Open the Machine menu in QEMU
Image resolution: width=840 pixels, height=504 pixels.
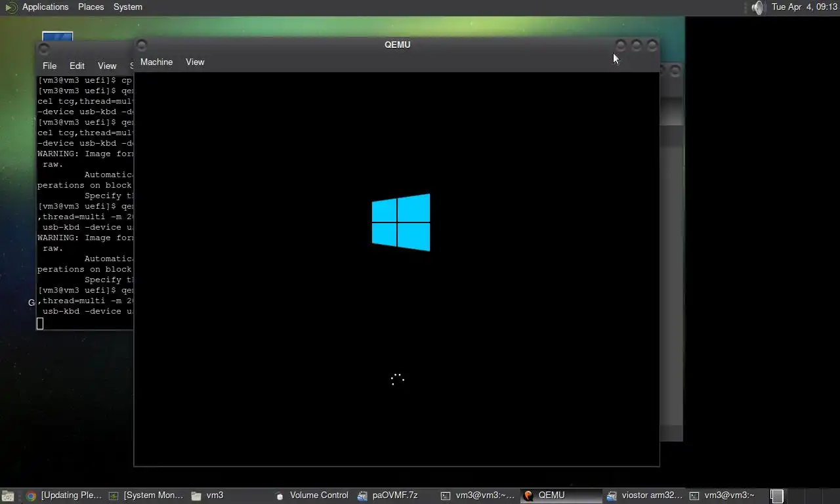tap(156, 62)
